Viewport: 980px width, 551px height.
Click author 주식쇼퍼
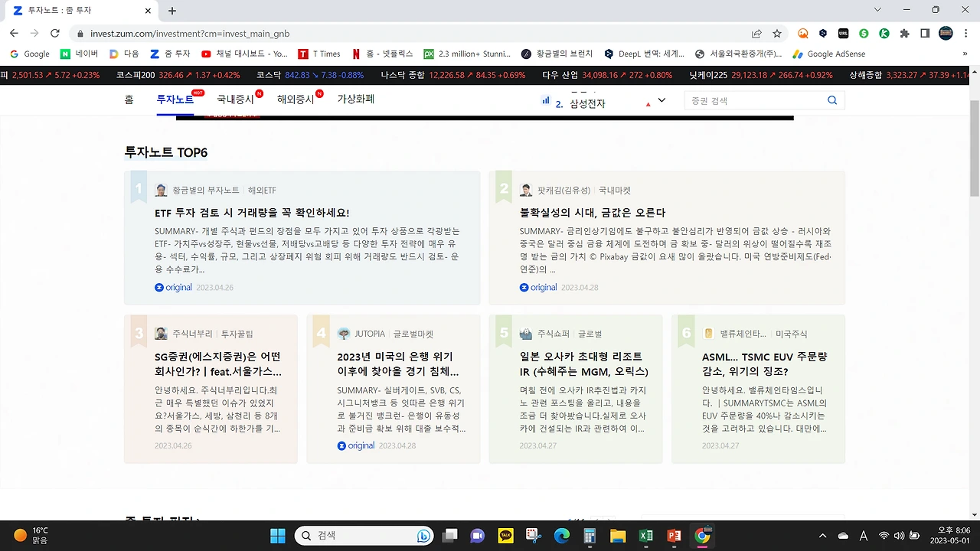click(x=554, y=334)
